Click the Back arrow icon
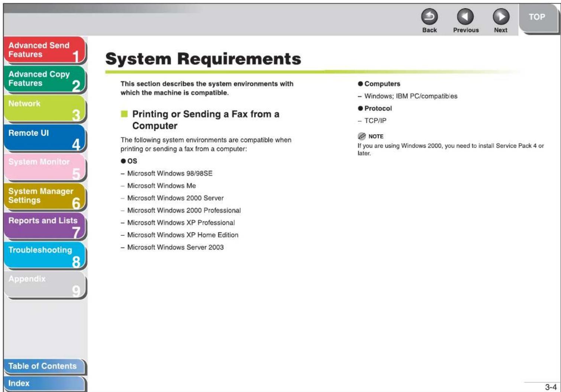The width and height of the screenshot is (561, 392). tap(429, 17)
